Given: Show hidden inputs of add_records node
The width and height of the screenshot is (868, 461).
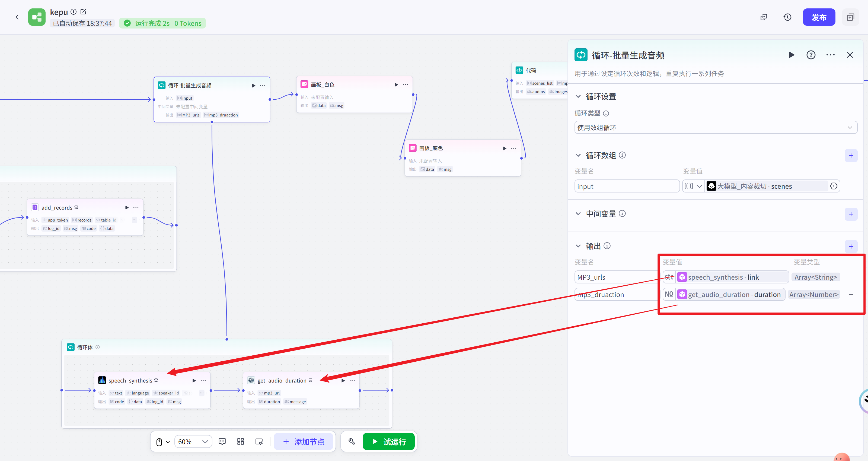Looking at the screenshot, I should (135, 220).
